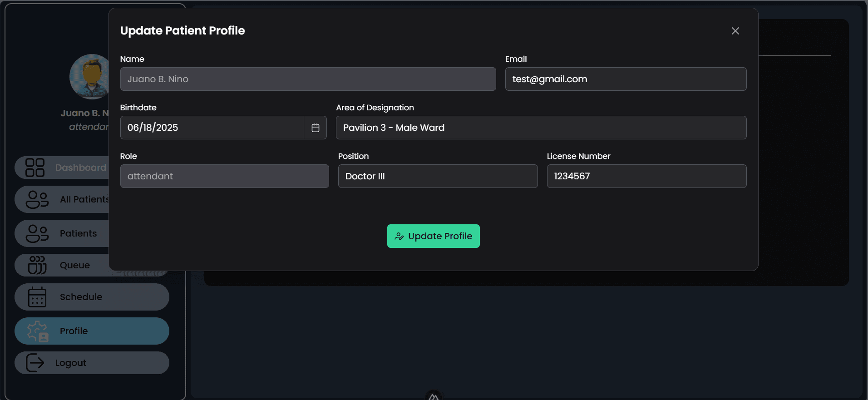The height and width of the screenshot is (400, 868).
Task: Click the disabled Name field
Action: 308,79
